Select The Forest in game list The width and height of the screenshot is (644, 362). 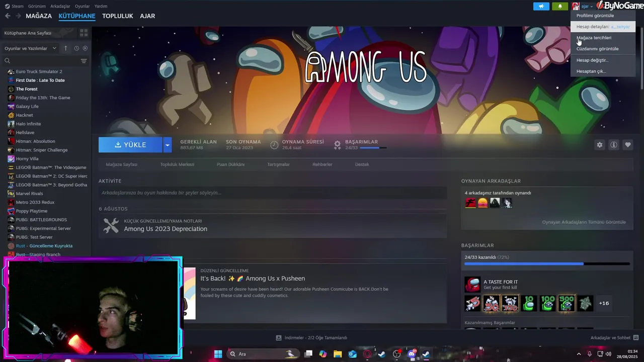[27, 89]
